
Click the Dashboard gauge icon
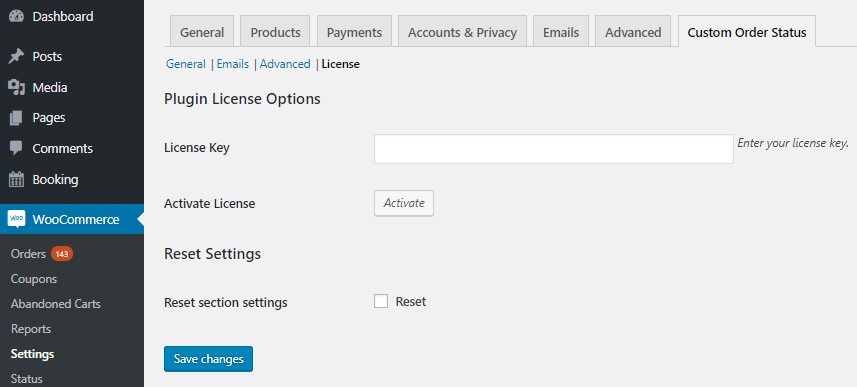(x=16, y=16)
